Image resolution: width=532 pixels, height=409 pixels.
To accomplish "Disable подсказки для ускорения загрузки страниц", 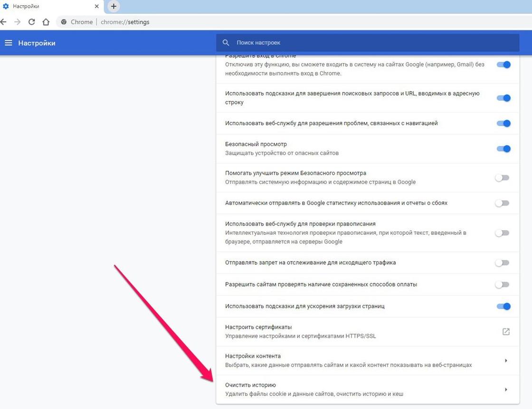I will point(503,307).
